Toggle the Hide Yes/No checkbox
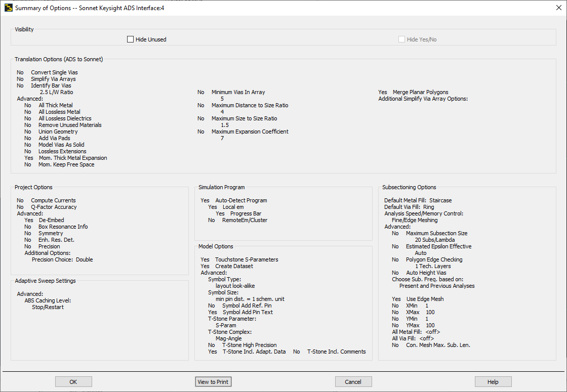The image size is (567, 392). coord(402,39)
